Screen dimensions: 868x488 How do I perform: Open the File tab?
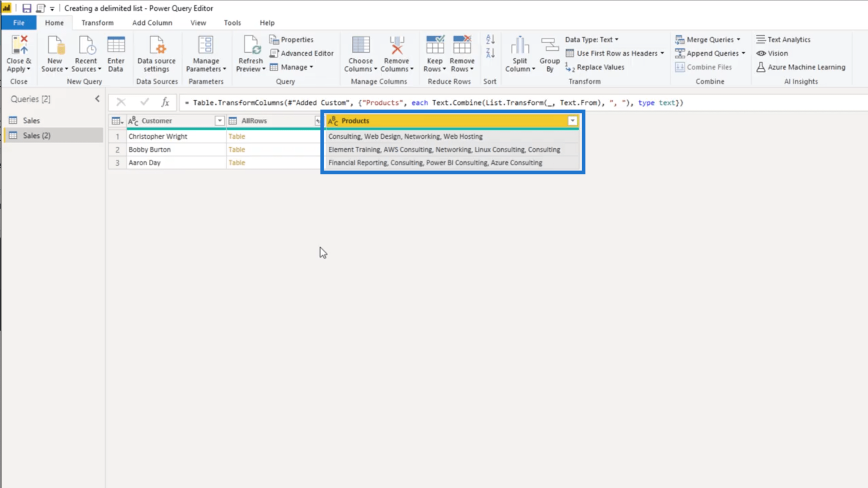point(19,23)
